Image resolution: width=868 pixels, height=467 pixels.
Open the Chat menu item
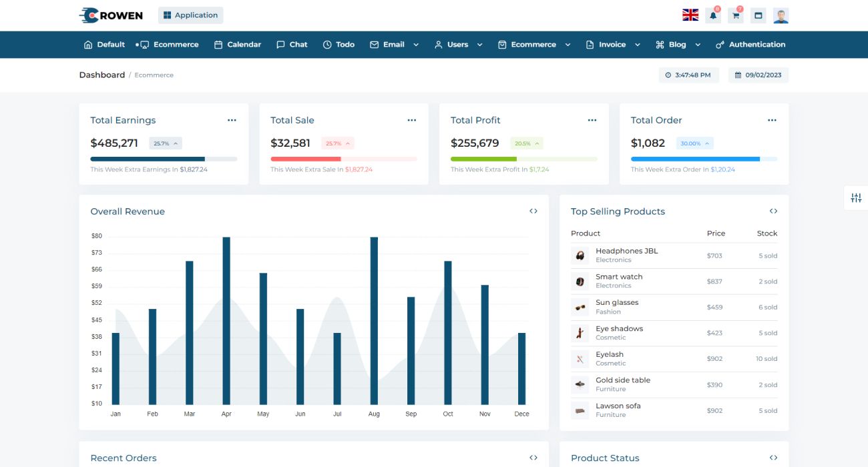pyautogui.click(x=292, y=45)
